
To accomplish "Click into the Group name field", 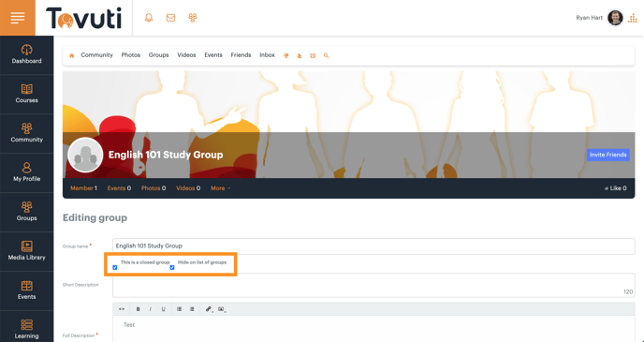I will click(x=373, y=245).
